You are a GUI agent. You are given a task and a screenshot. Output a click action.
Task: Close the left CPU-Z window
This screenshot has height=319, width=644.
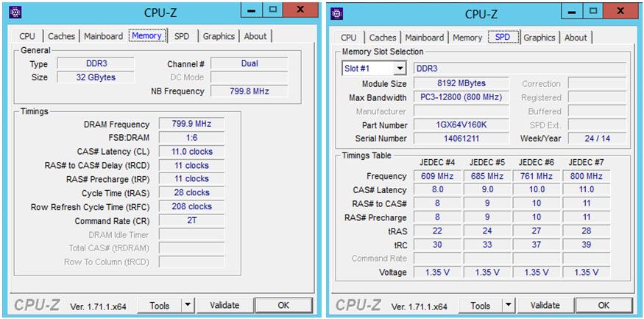click(300, 10)
